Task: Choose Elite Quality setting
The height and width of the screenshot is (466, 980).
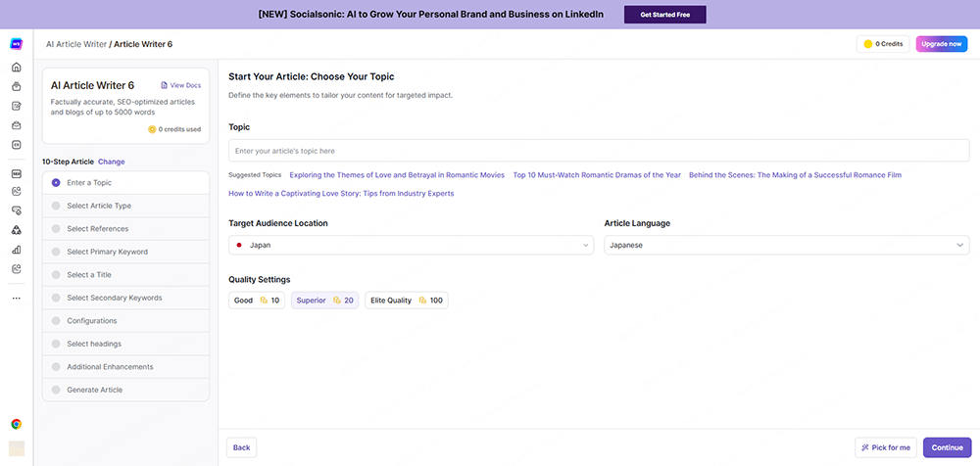Action: pos(407,301)
